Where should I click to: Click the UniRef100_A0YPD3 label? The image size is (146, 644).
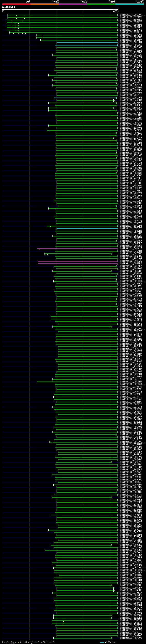(x=131, y=93)
